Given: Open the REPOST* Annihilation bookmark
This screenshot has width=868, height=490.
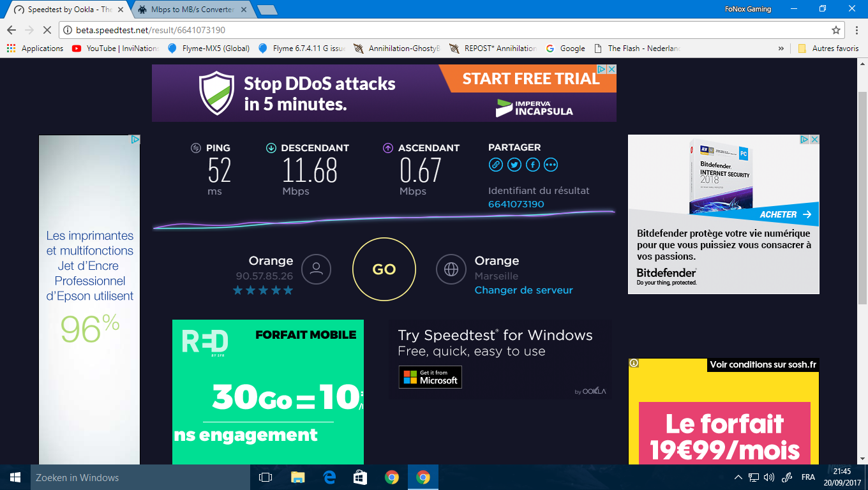Looking at the screenshot, I should (493, 48).
